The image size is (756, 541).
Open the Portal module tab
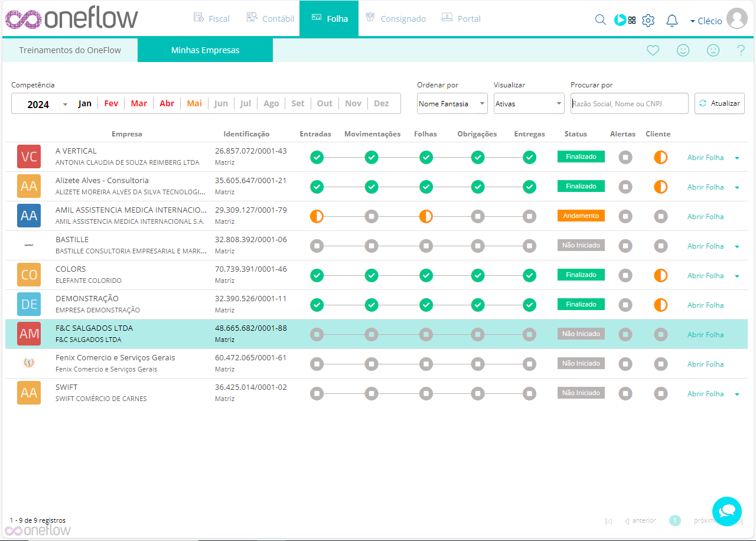coord(461,18)
